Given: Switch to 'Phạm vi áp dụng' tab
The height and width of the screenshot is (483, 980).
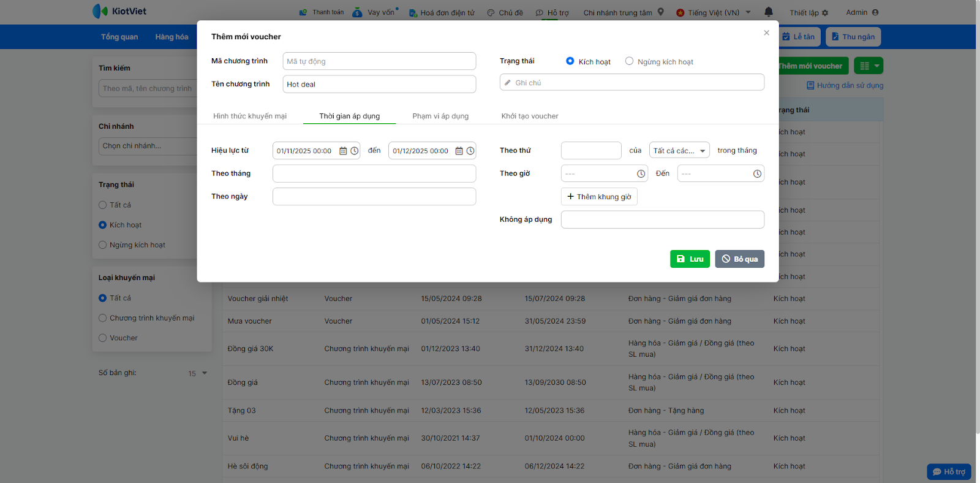Looking at the screenshot, I should pos(440,116).
